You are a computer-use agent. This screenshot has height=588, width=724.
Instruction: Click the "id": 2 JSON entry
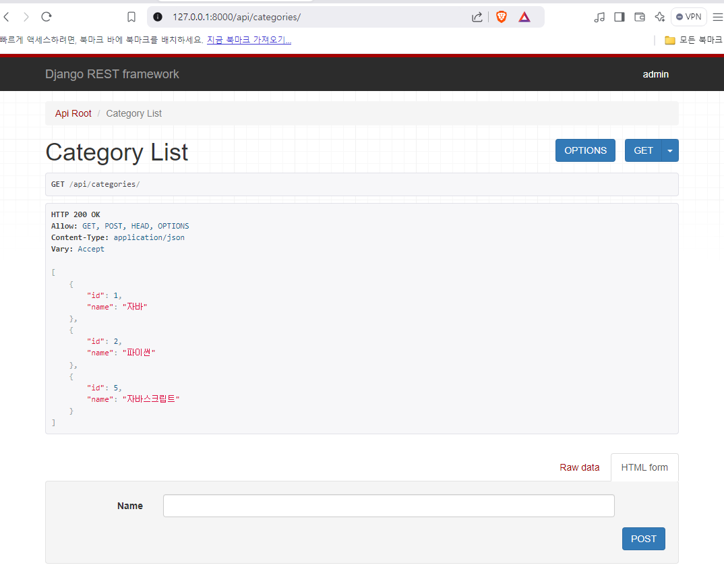click(104, 341)
